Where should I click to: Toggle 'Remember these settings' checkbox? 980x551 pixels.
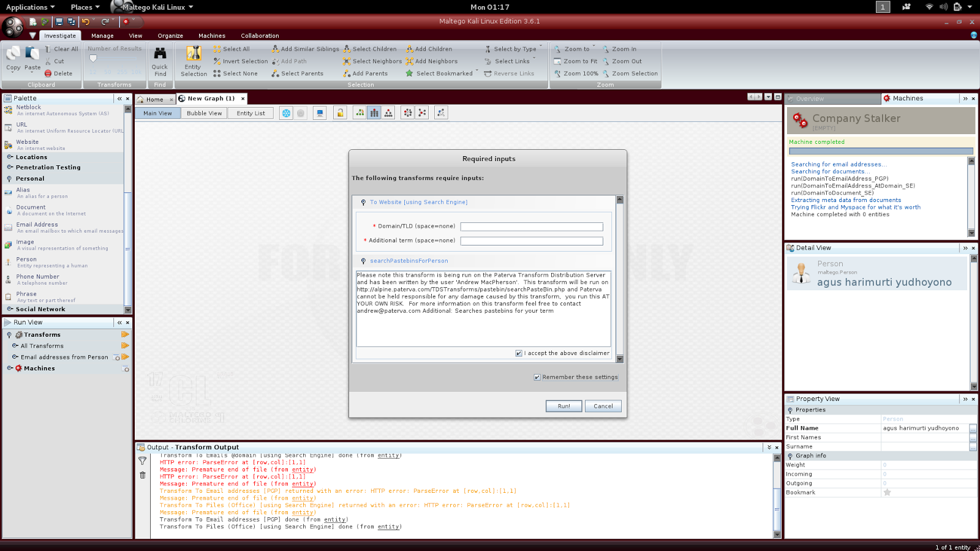coord(537,377)
